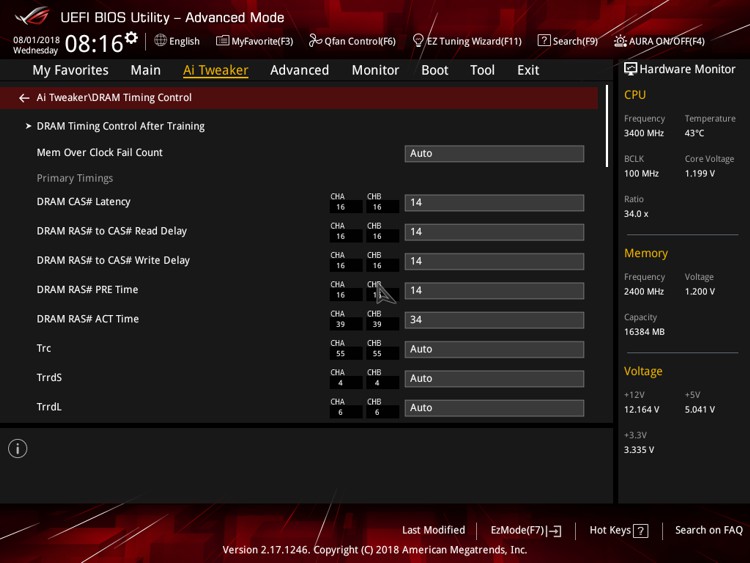Click the Search question mark icon
Viewport: 750px width, 563px height.
coord(544,40)
